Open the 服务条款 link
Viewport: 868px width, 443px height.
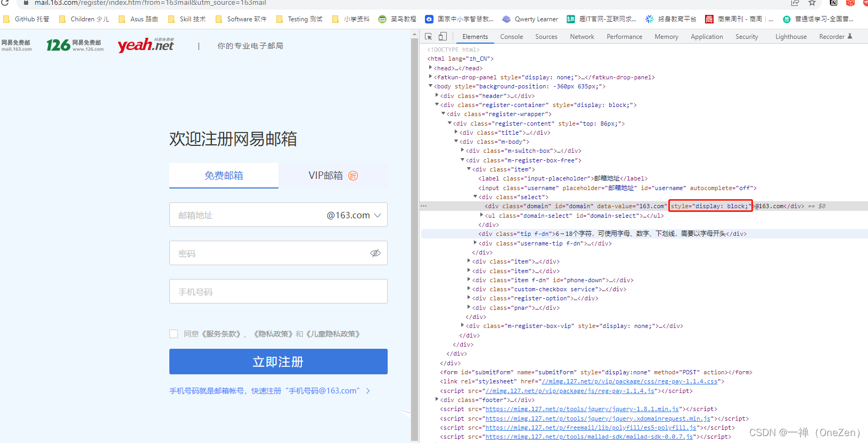221,334
